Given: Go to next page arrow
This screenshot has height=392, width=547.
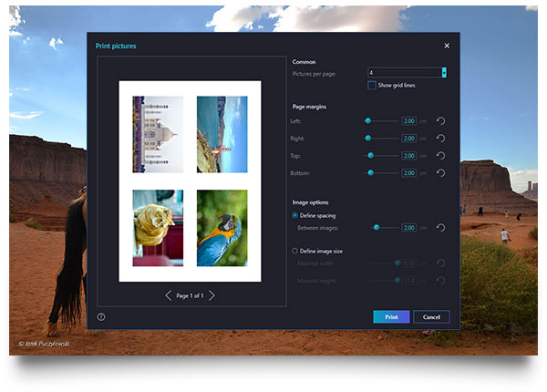Looking at the screenshot, I should tap(212, 295).
